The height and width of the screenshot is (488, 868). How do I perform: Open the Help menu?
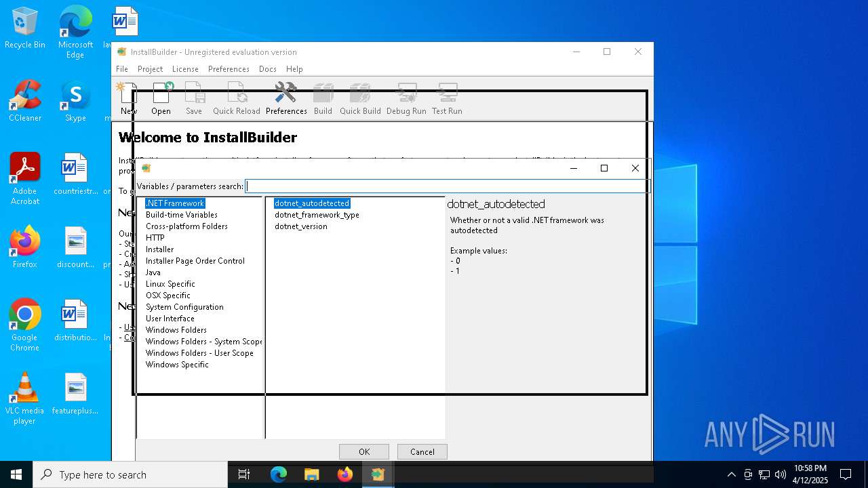tap(294, 69)
